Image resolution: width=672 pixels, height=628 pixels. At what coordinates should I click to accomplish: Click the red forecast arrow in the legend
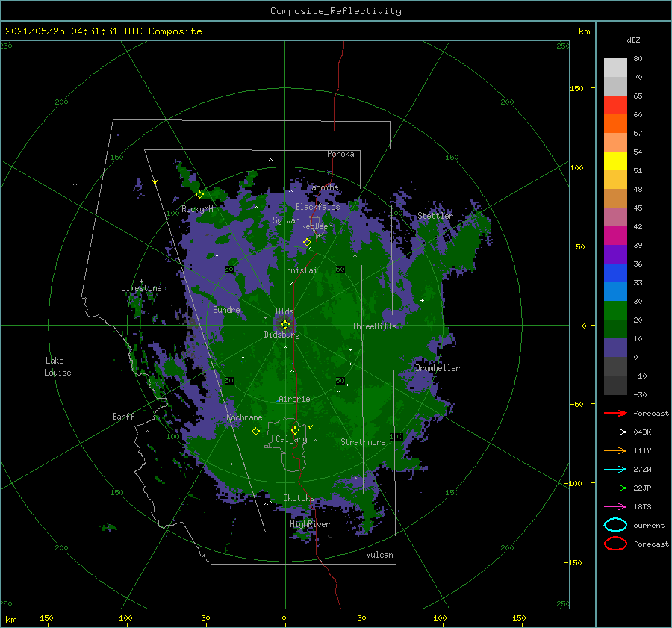click(x=615, y=413)
